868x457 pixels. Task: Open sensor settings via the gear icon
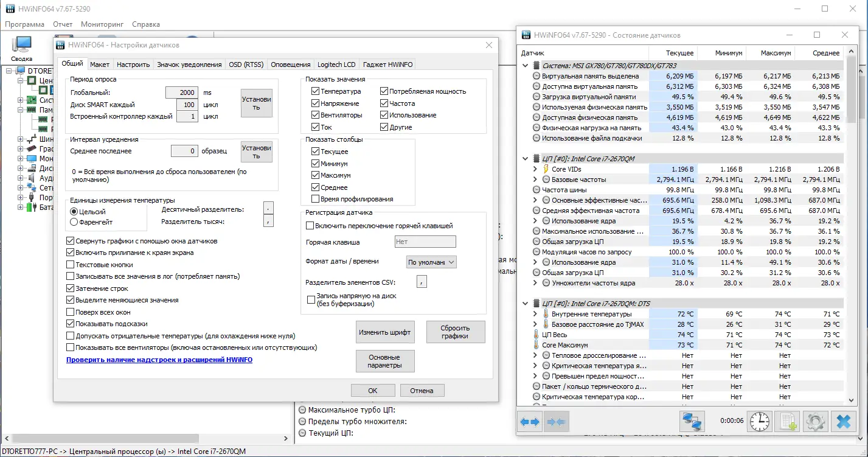(815, 421)
